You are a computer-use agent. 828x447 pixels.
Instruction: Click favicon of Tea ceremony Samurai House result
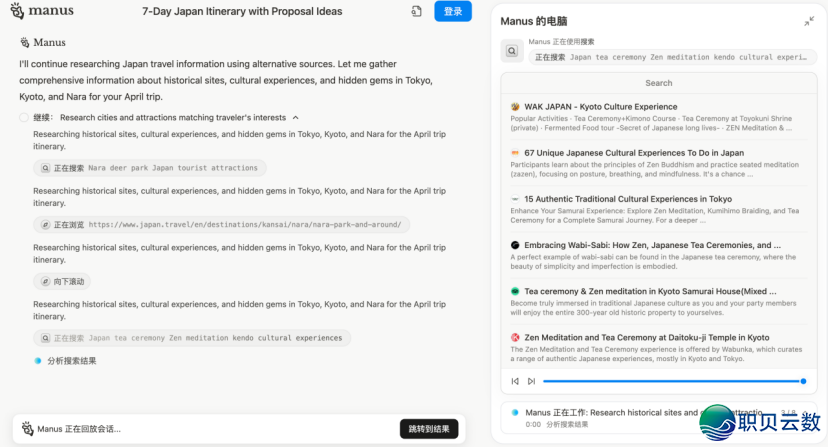point(515,291)
